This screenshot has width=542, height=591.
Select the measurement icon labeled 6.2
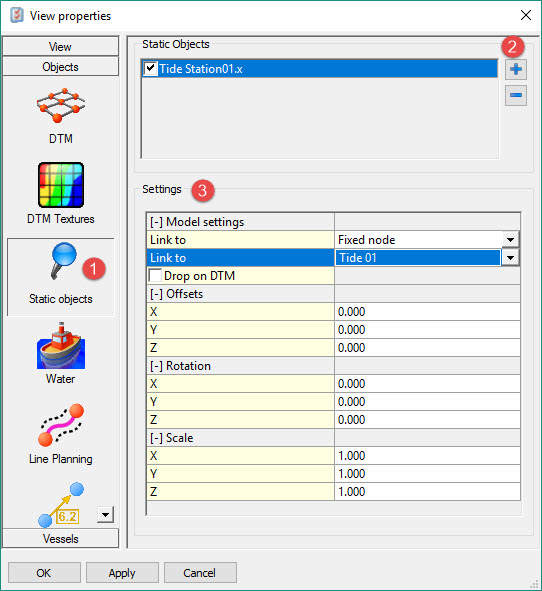point(61,505)
